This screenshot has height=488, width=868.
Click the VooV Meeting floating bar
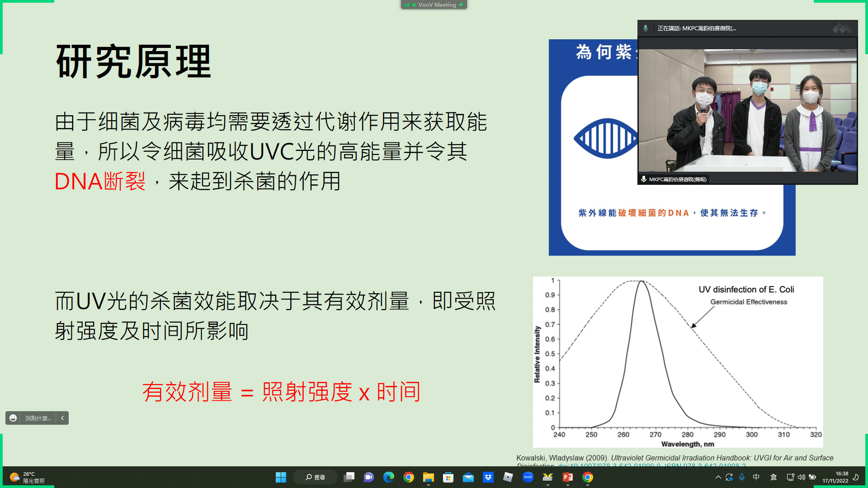pos(434,5)
